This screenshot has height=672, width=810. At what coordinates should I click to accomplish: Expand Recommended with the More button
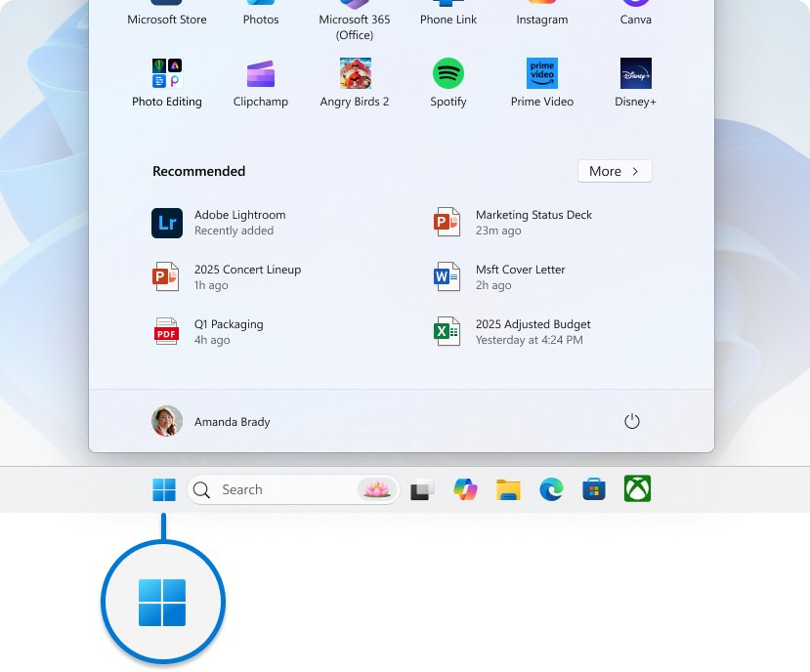[x=615, y=171]
